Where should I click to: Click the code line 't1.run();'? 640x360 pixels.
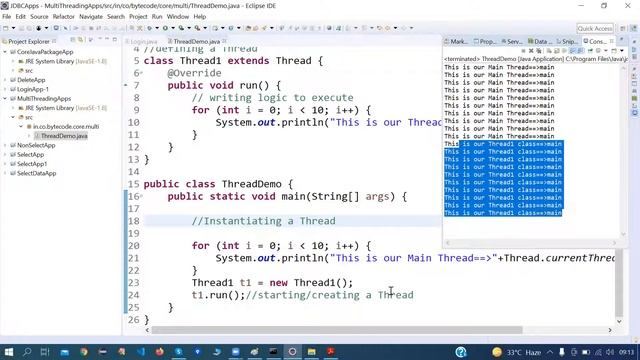218,295
